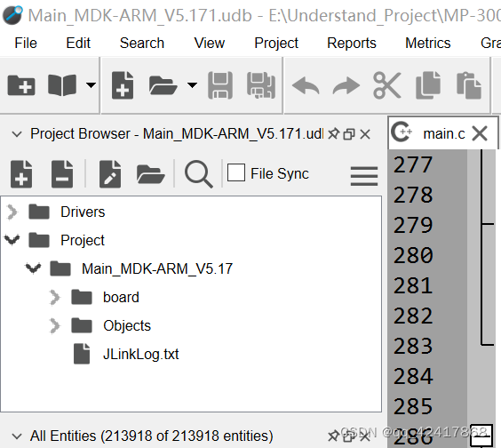Pin the Project Browser panel
This screenshot has height=448, width=501.
coord(334,134)
